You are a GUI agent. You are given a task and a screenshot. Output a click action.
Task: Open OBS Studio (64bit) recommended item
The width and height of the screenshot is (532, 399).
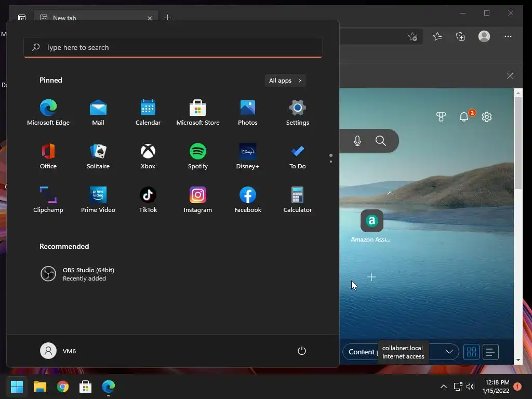tap(77, 274)
